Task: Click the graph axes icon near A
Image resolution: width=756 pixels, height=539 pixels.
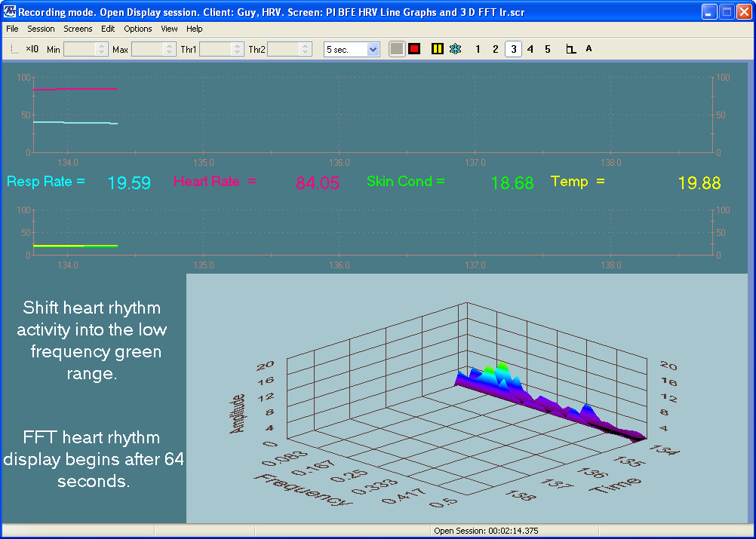Action: point(571,49)
